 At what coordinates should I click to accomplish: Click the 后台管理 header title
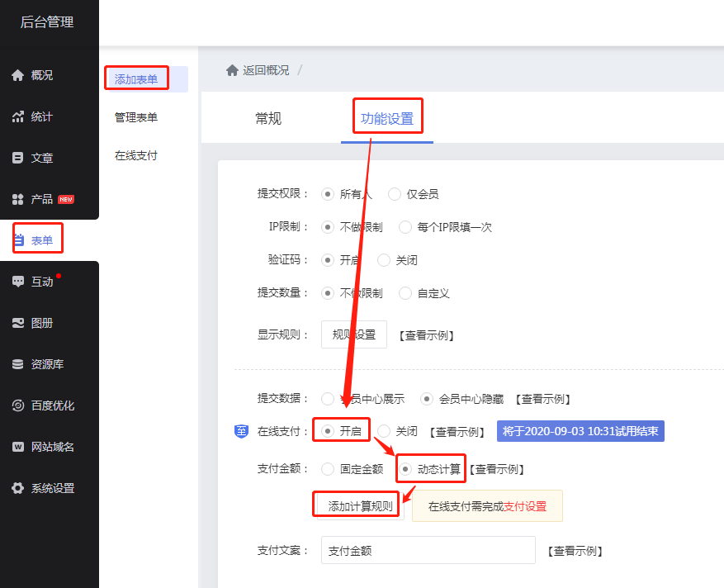(47, 21)
